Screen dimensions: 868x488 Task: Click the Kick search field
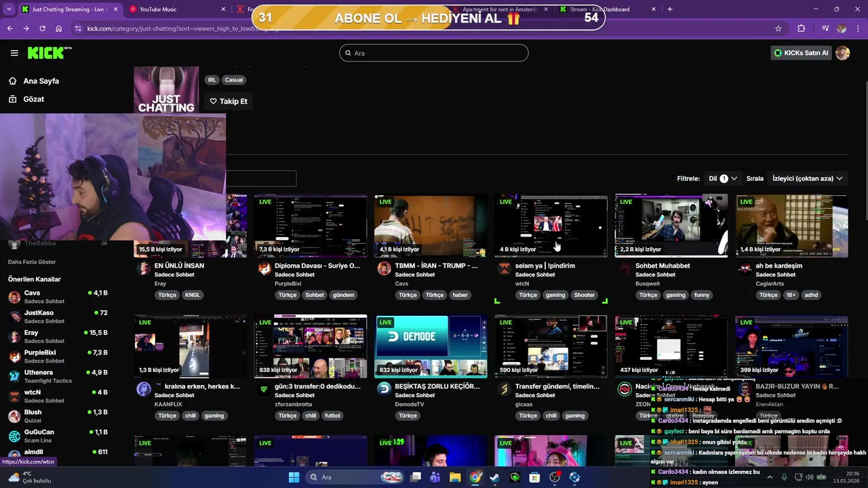pyautogui.click(x=434, y=53)
